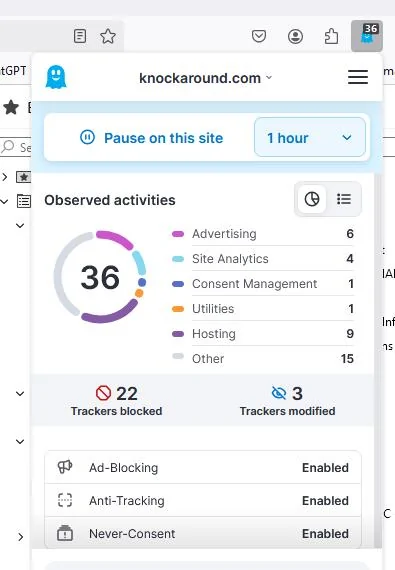Screen dimensions: 395x570
Task: Select the Consent Management category row
Action: click(x=263, y=284)
